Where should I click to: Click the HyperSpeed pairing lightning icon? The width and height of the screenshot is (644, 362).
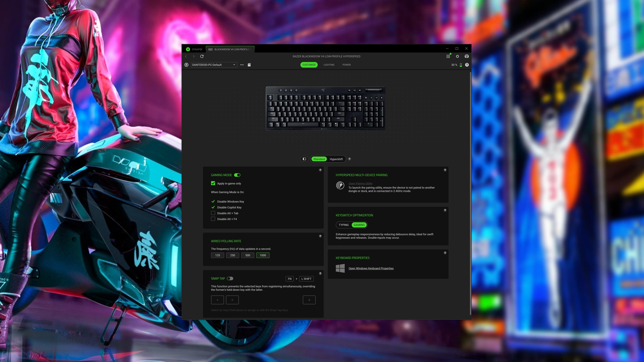(340, 186)
